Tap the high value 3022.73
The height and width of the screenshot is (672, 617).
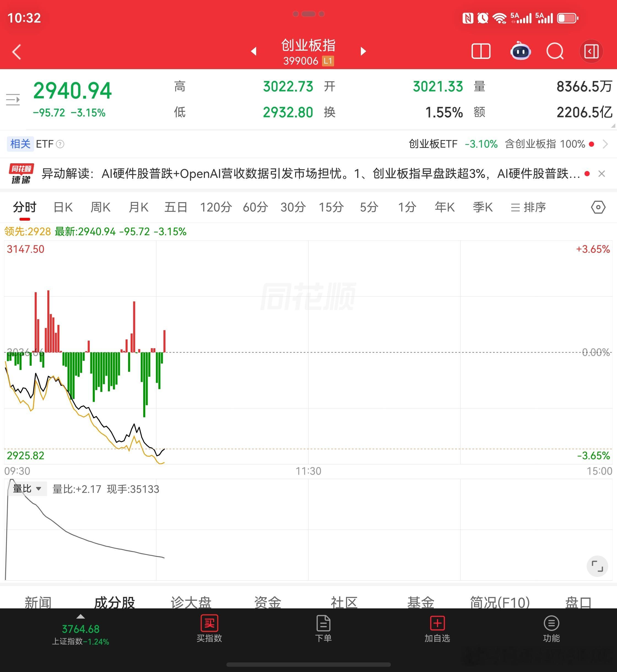tap(288, 86)
